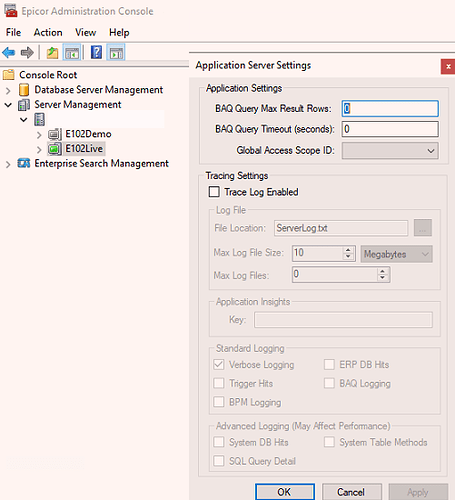Toggle the Show/Hide Action Pane icon

click(x=116, y=53)
